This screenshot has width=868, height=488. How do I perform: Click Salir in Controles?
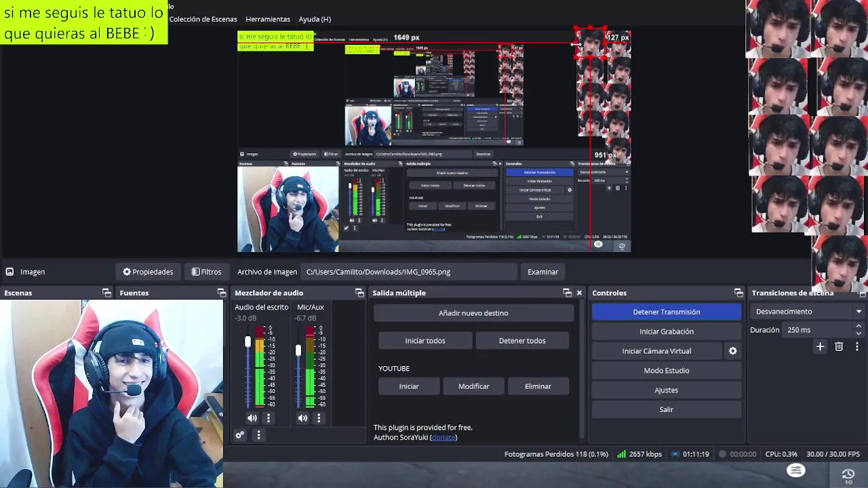point(667,410)
